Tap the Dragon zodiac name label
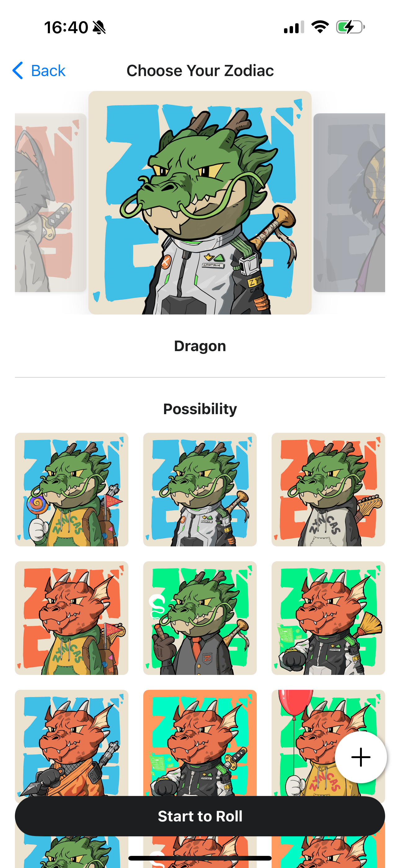Viewport: 400px width, 868px height. click(x=200, y=346)
